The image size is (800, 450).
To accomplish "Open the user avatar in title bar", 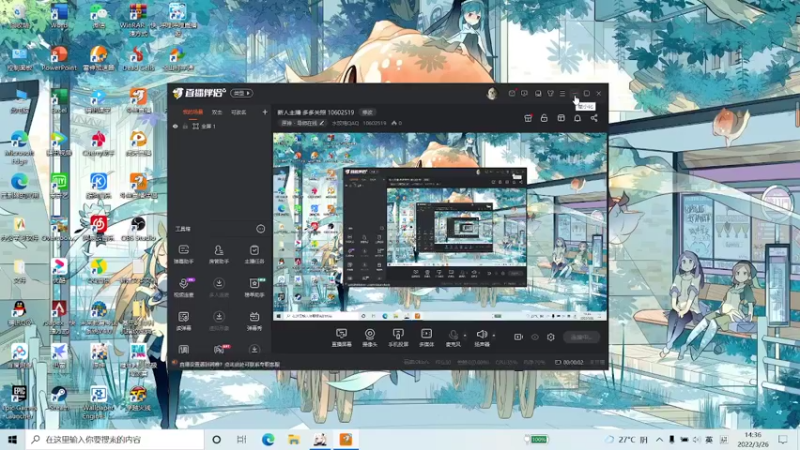I will coord(492,93).
